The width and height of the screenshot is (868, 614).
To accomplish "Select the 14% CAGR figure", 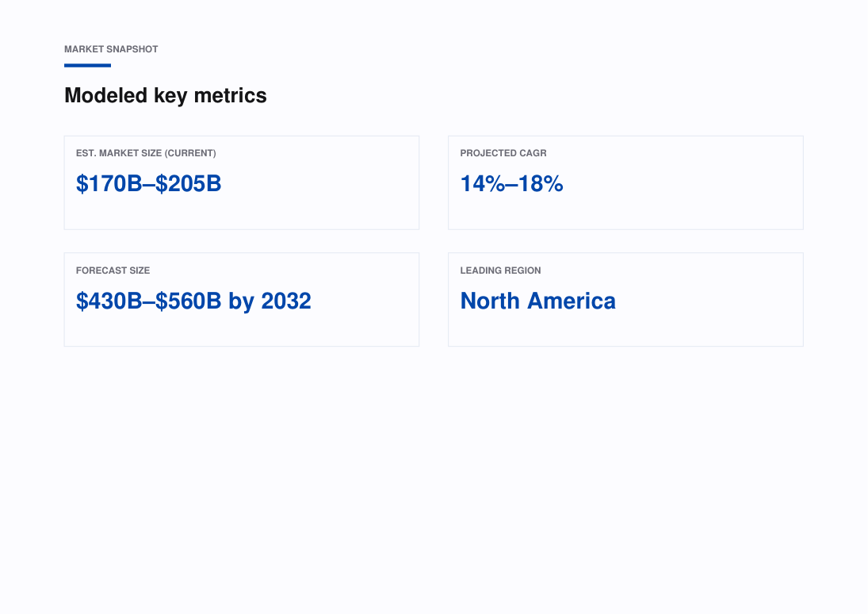I will click(x=482, y=184).
